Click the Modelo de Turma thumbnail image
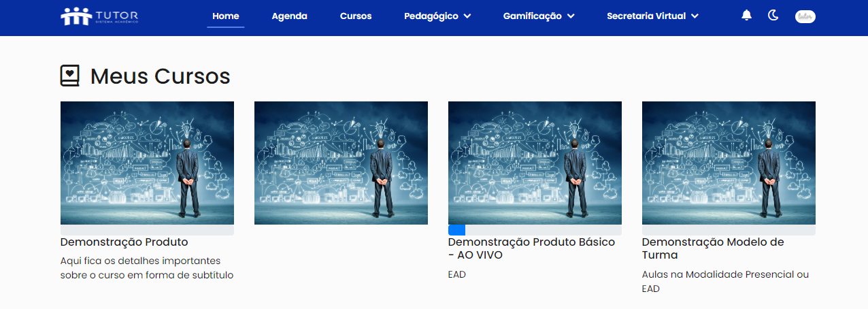The height and width of the screenshot is (309, 868). 729,163
